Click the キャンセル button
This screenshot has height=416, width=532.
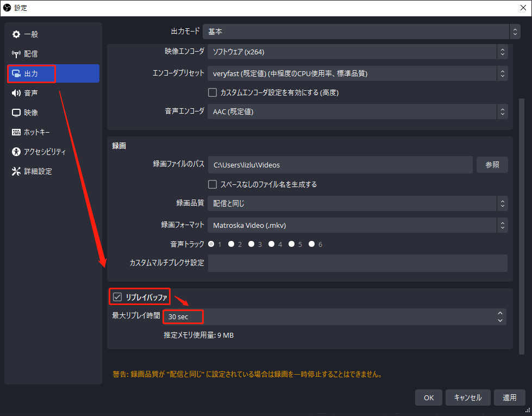(x=468, y=398)
